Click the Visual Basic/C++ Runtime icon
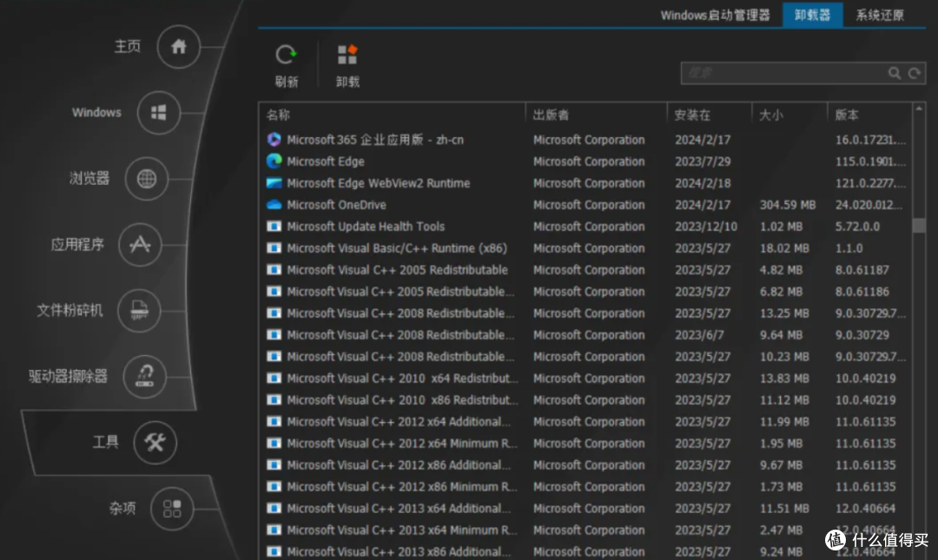The height and width of the screenshot is (560, 938). 274,247
